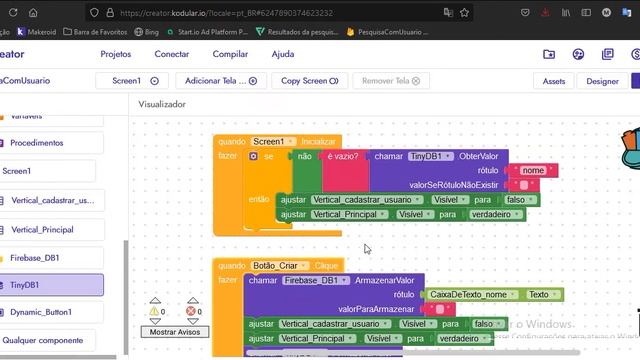Viewport: 640px width, 360px height.
Task: Open the Ajuda menu
Action: pyautogui.click(x=283, y=54)
